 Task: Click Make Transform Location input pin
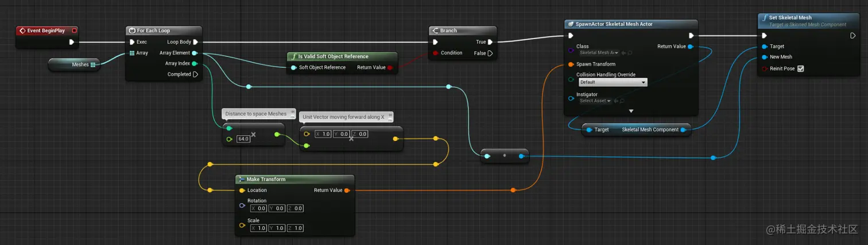point(242,190)
